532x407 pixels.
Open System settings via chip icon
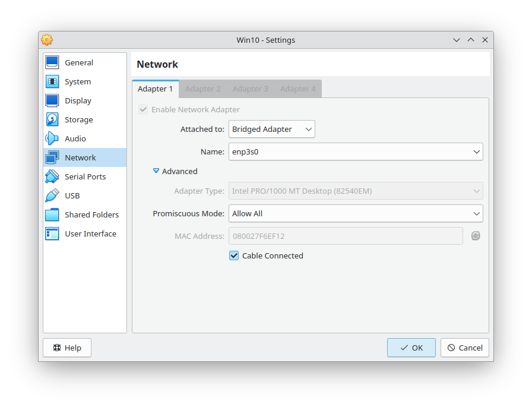(52, 81)
